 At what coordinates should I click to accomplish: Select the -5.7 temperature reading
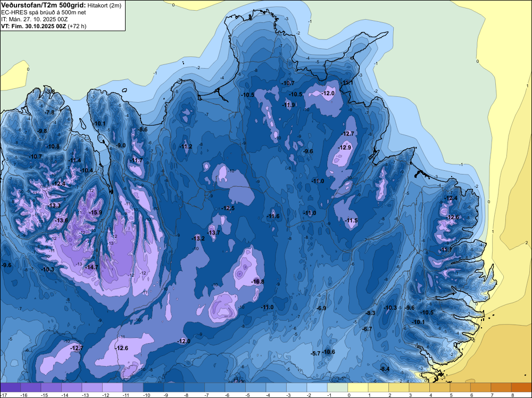pyautogui.click(x=315, y=353)
